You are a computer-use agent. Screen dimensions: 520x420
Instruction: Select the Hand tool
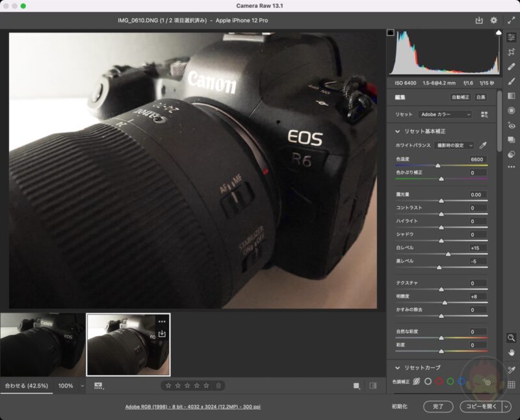coord(511,352)
